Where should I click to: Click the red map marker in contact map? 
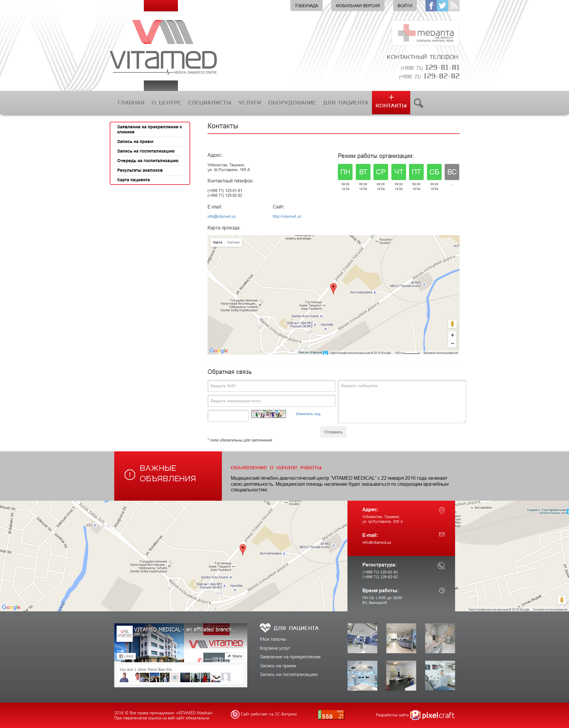[x=333, y=288]
